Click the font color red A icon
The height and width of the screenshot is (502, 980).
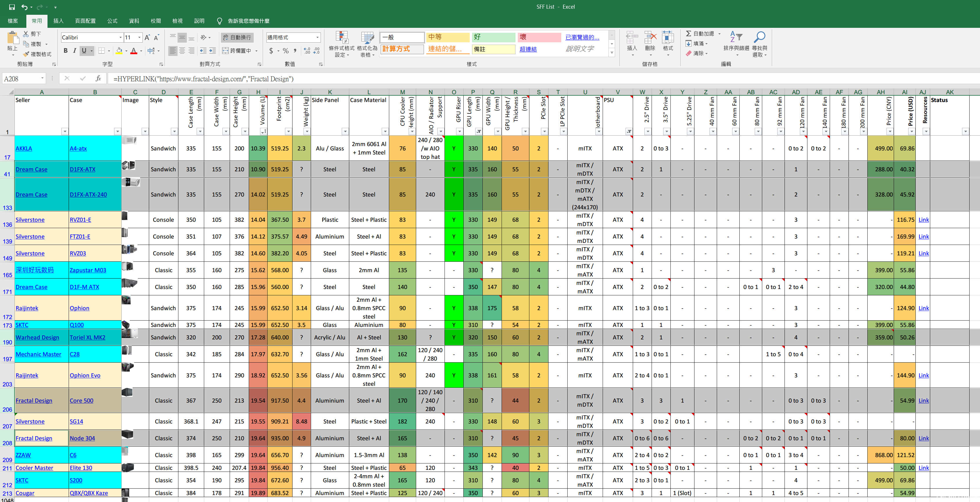click(134, 51)
